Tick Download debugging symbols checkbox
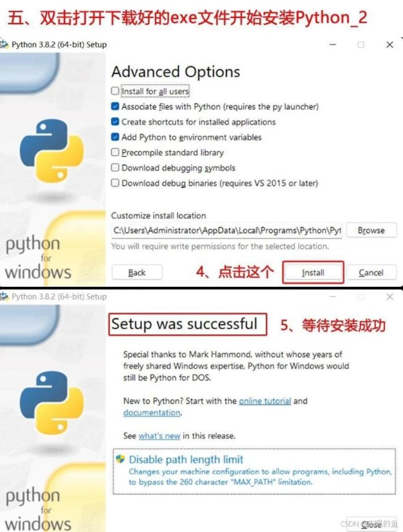 pos(115,167)
